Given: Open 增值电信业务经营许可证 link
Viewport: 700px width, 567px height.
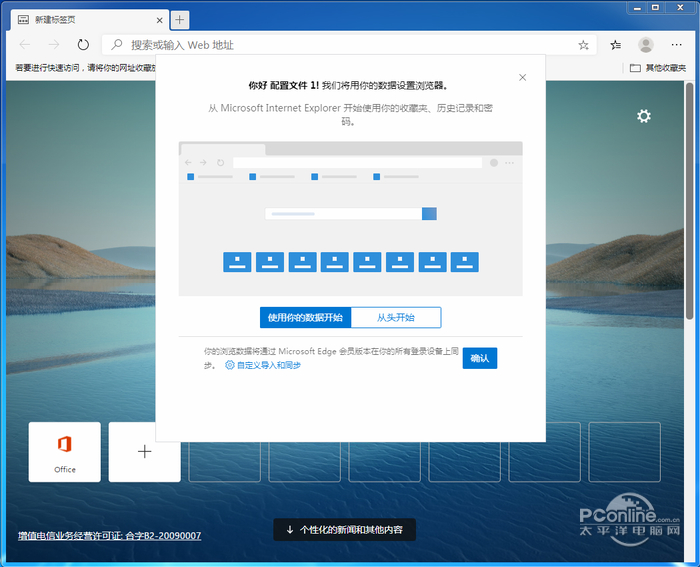Looking at the screenshot, I should (109, 535).
